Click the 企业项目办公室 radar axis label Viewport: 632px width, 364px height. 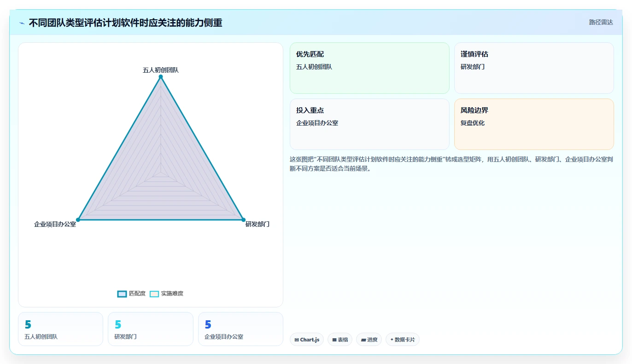click(55, 224)
